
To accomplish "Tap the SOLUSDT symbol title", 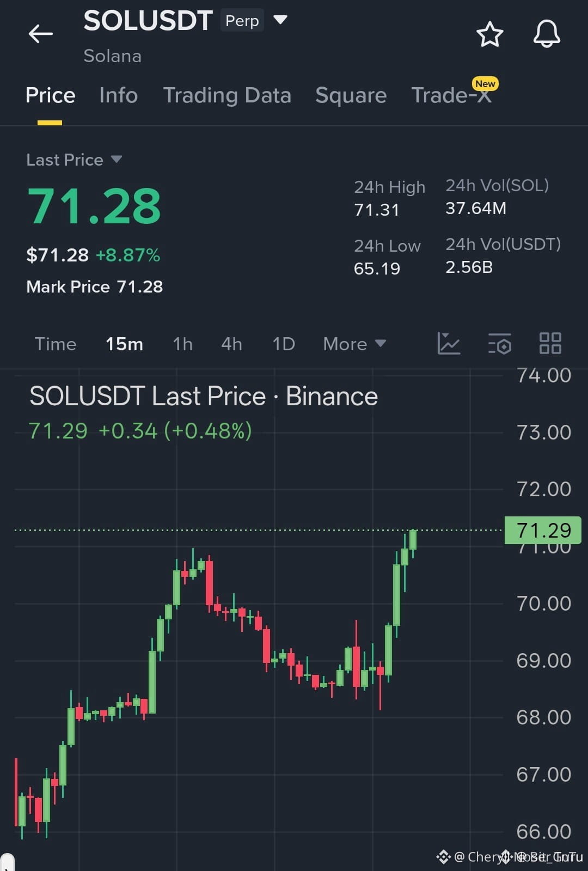I will pos(148,21).
